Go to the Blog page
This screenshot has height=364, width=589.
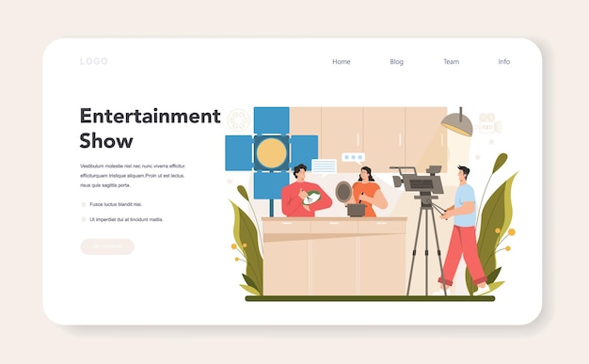[396, 61]
